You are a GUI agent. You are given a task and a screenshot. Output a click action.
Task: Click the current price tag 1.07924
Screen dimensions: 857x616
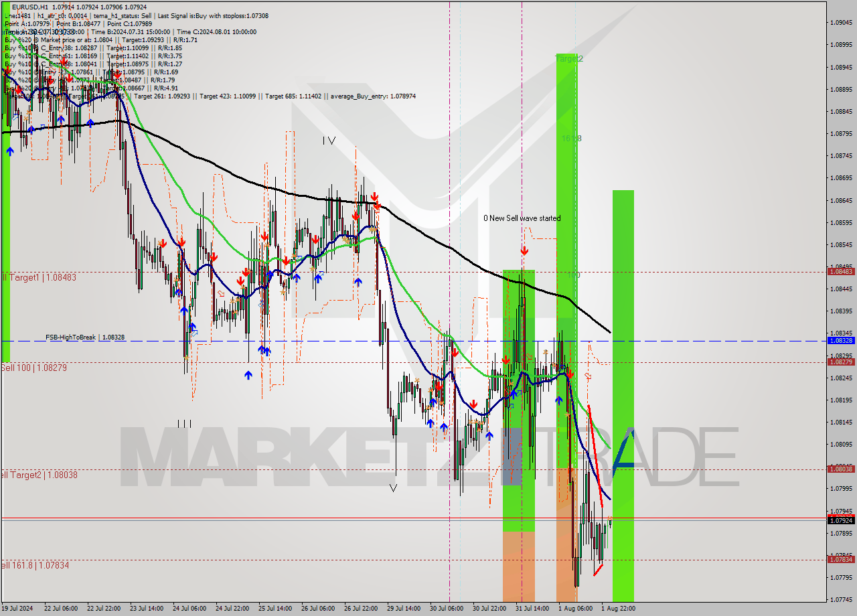click(841, 520)
